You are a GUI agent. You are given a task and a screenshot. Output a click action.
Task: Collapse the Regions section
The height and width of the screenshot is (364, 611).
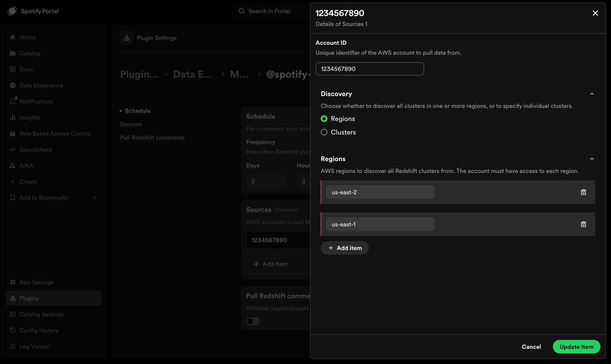(592, 159)
